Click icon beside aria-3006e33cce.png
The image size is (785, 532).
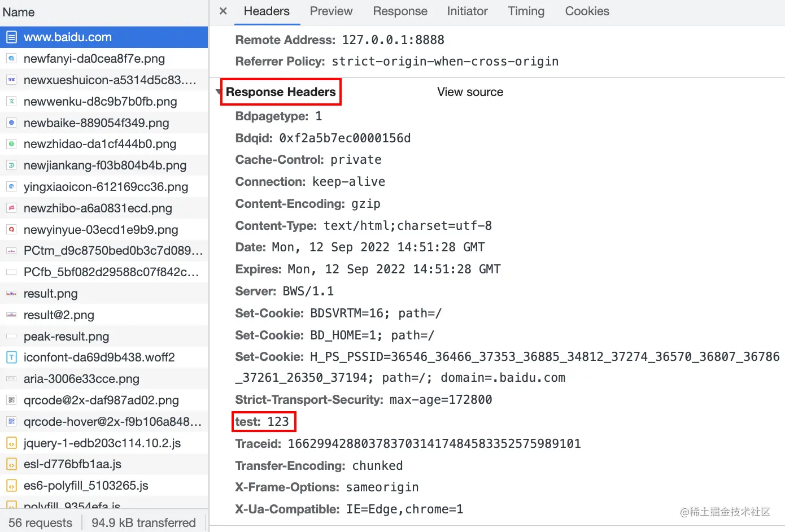[x=11, y=379]
